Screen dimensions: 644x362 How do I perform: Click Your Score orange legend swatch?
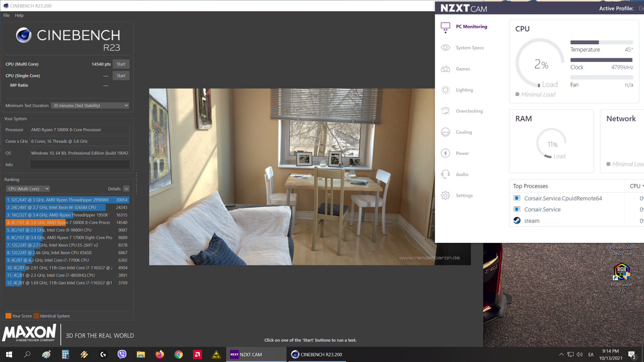[8, 316]
